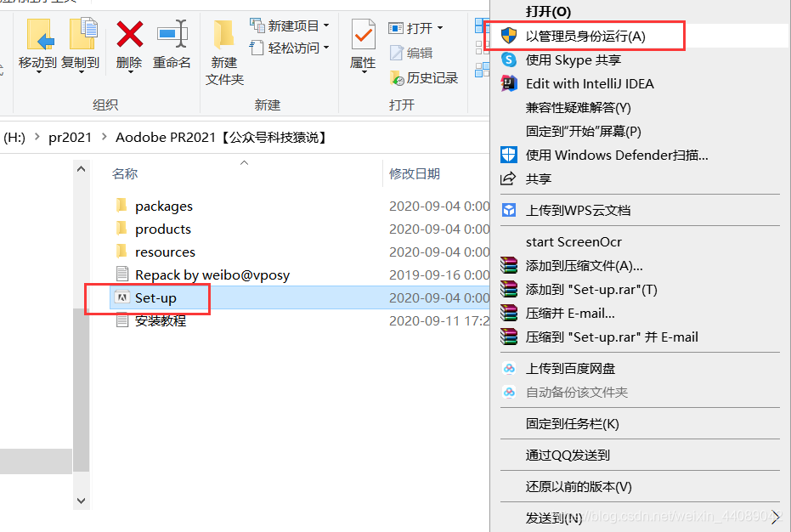Click the New folder icon

pyautogui.click(x=224, y=35)
